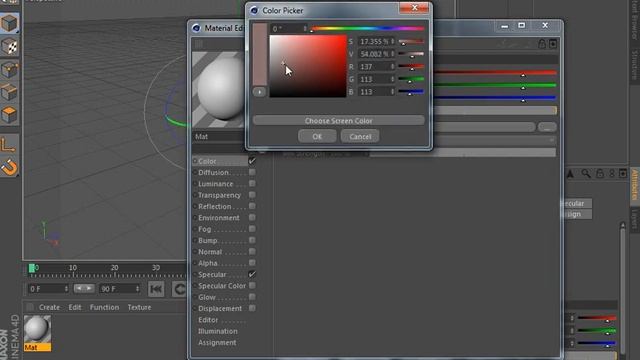Click the R value stepper arrows
The image size is (640, 360).
coord(392,67)
